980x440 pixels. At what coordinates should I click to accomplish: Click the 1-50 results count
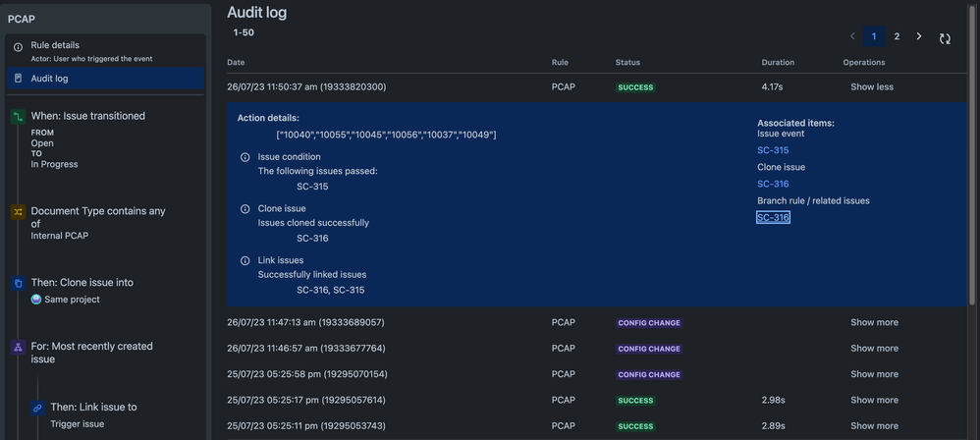click(x=244, y=32)
